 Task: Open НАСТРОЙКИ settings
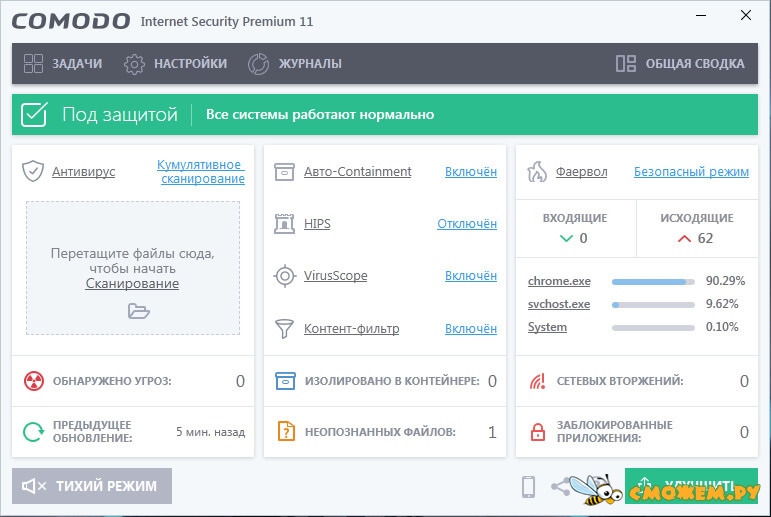coord(175,63)
